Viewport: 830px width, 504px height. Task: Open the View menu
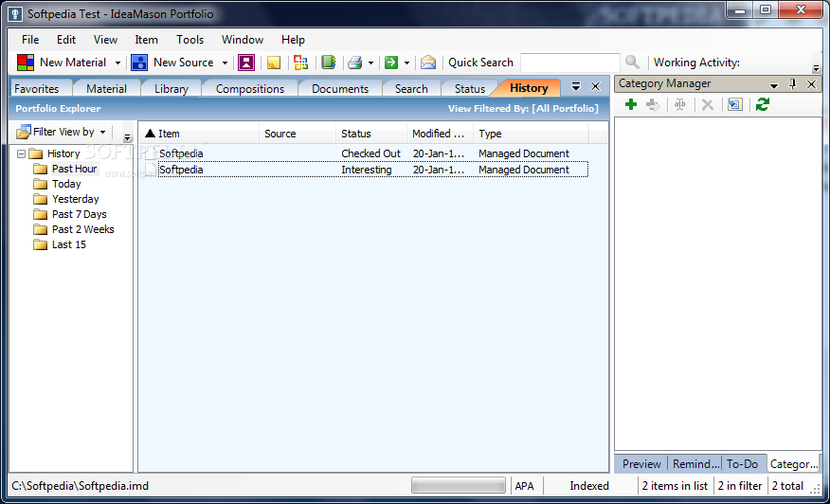click(x=105, y=40)
